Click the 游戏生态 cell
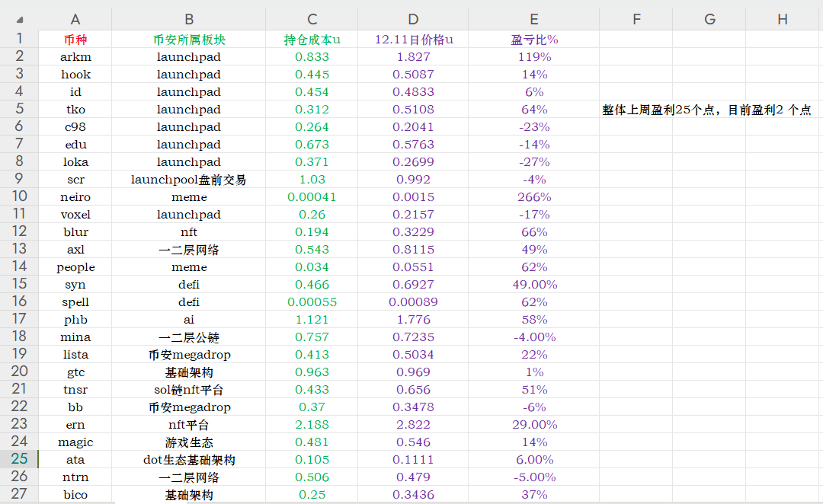This screenshot has width=823, height=504. click(x=189, y=442)
